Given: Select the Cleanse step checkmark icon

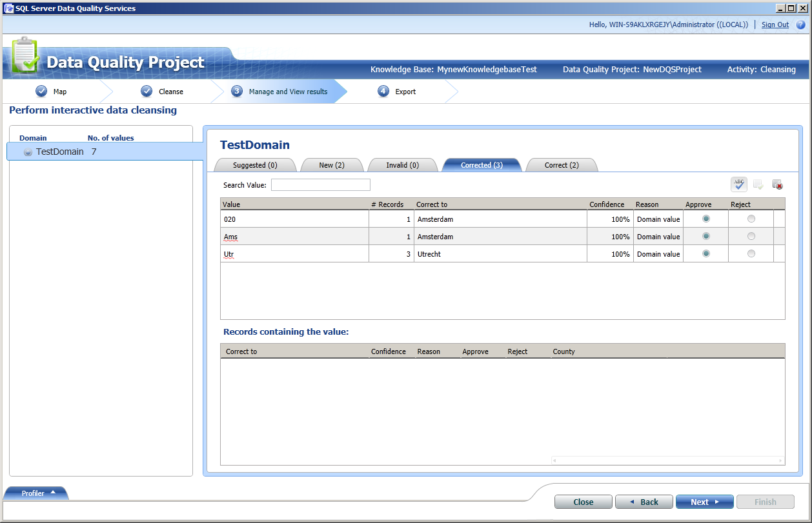Looking at the screenshot, I should [x=147, y=91].
